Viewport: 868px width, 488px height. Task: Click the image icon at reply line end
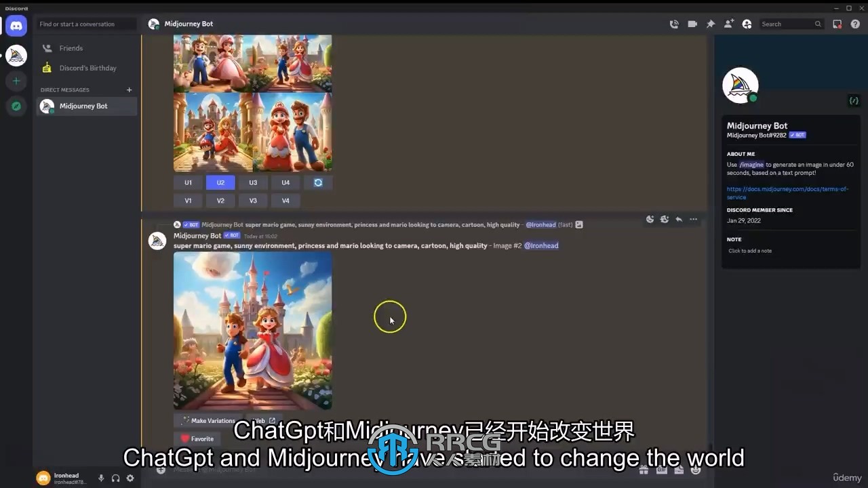579,224
